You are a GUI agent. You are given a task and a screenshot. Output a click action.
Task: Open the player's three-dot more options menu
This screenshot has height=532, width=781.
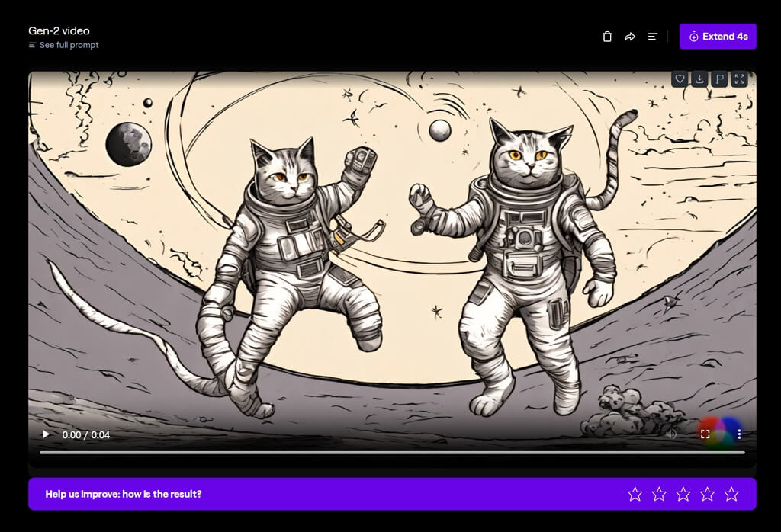[x=740, y=434]
